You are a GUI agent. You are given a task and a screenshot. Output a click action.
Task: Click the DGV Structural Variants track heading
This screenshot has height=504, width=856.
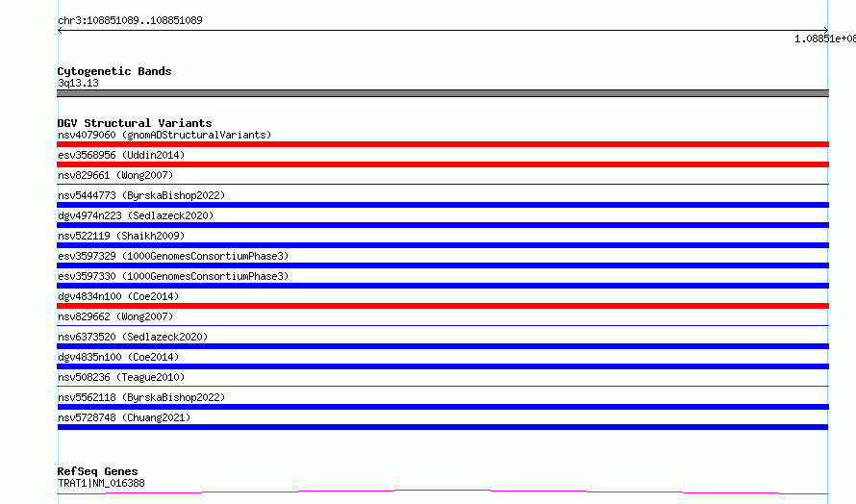click(135, 123)
